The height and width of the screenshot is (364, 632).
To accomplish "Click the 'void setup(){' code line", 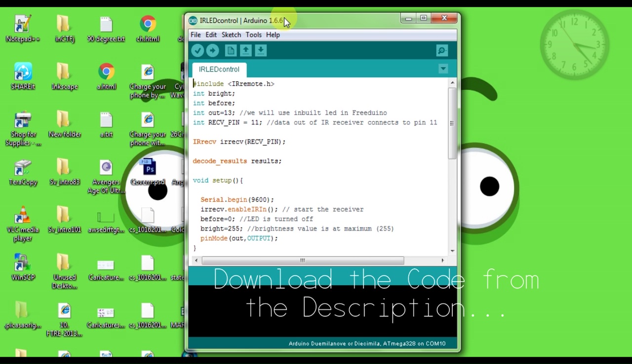I will (x=218, y=181).
